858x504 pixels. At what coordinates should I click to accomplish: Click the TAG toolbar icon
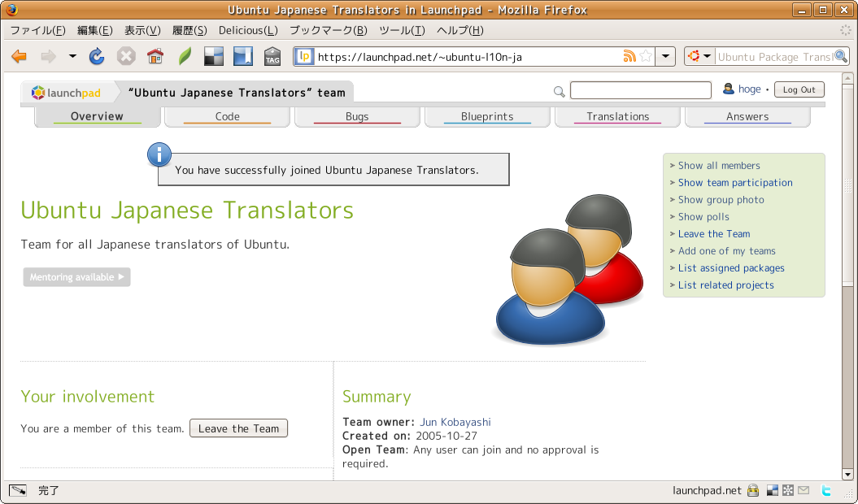(x=272, y=56)
